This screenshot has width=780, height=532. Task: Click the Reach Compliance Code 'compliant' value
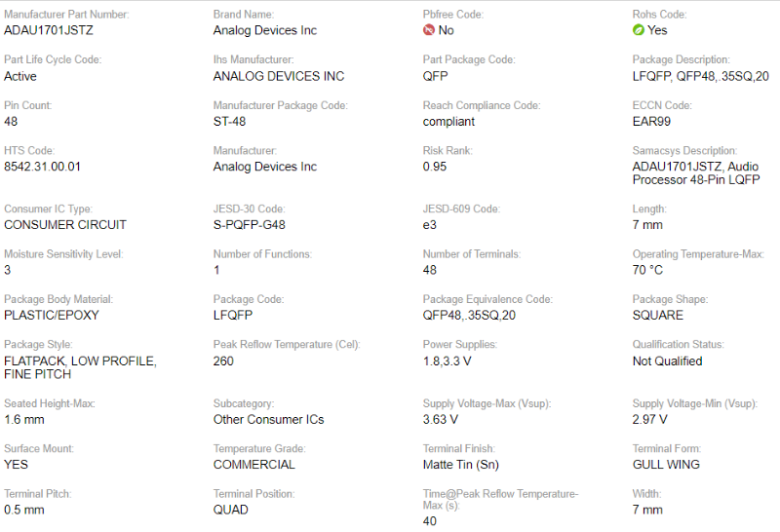tap(448, 122)
